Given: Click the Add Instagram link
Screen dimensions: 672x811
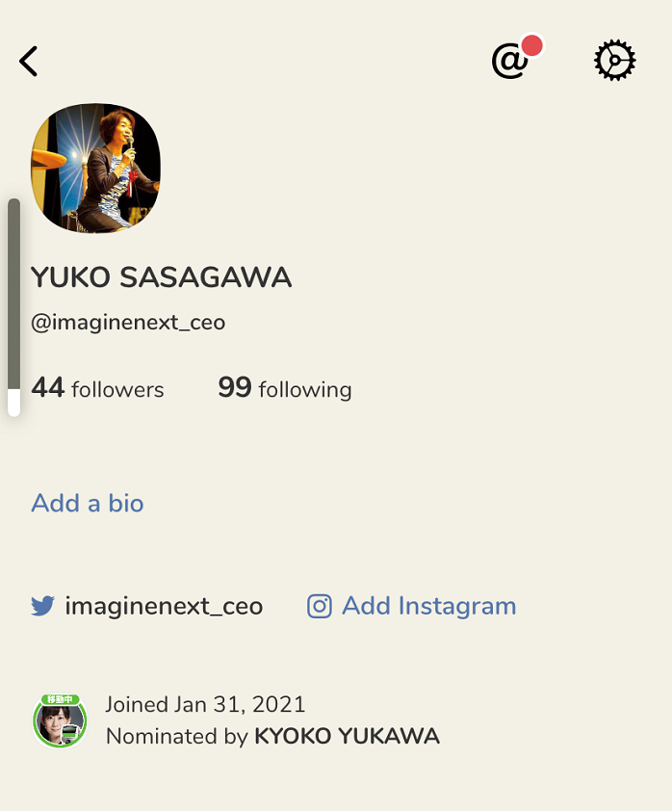Looking at the screenshot, I should click(429, 606).
